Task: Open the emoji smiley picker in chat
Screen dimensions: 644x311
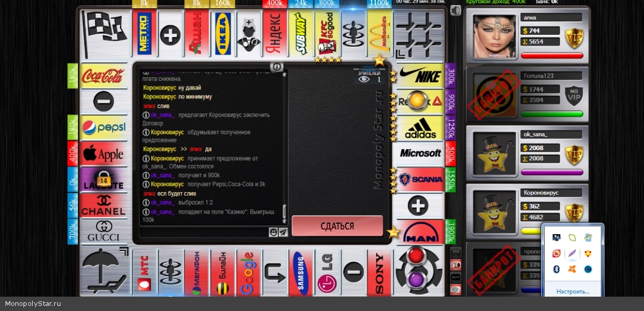Action: tap(274, 232)
